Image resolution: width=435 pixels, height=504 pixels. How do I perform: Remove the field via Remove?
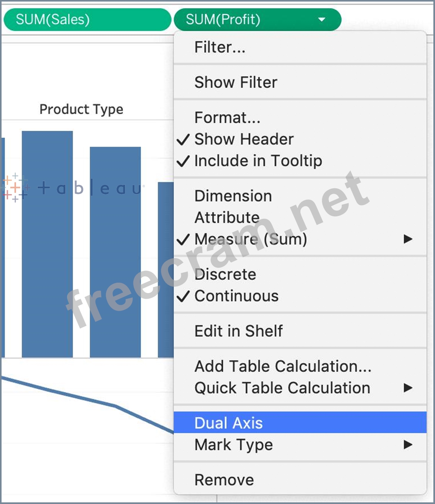click(x=224, y=480)
